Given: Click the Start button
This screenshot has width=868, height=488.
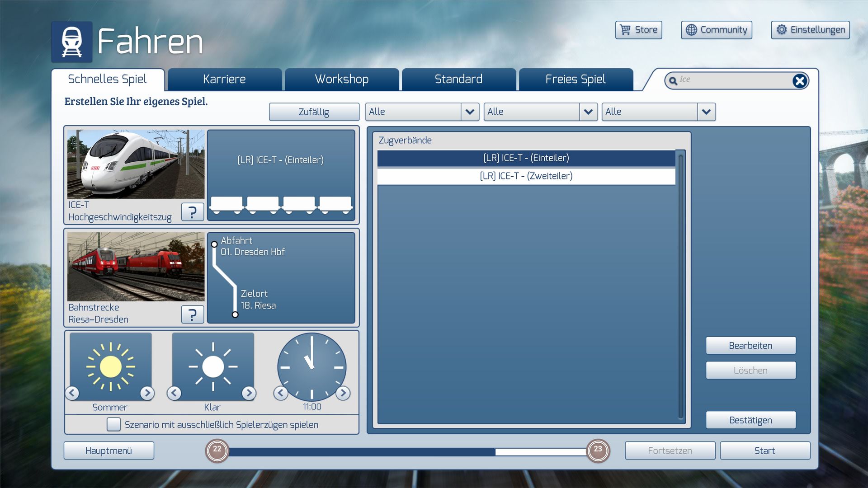Looking at the screenshot, I should click(x=764, y=450).
